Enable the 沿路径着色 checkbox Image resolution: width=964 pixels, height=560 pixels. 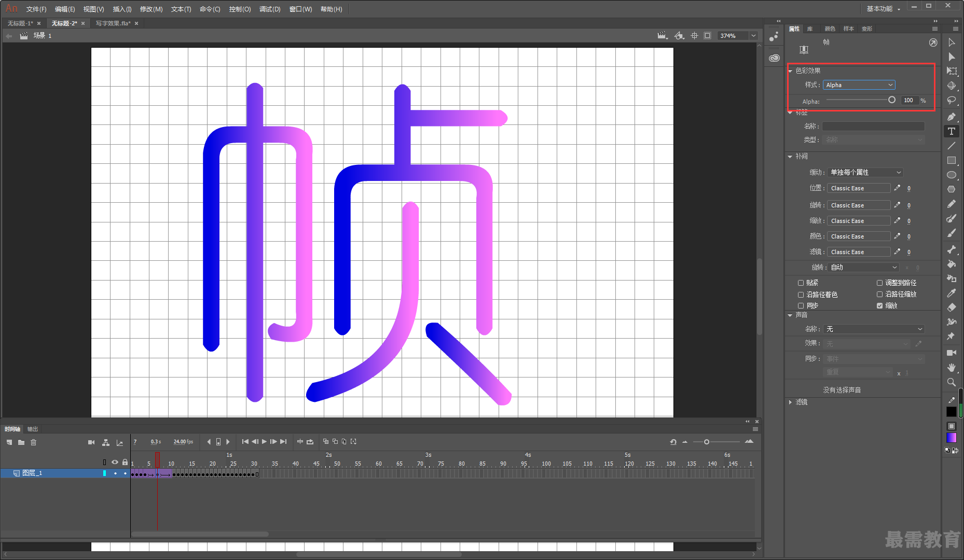pyautogui.click(x=801, y=295)
